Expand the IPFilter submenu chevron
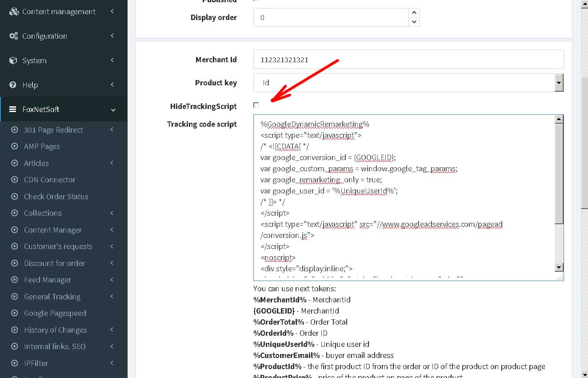 point(112,363)
